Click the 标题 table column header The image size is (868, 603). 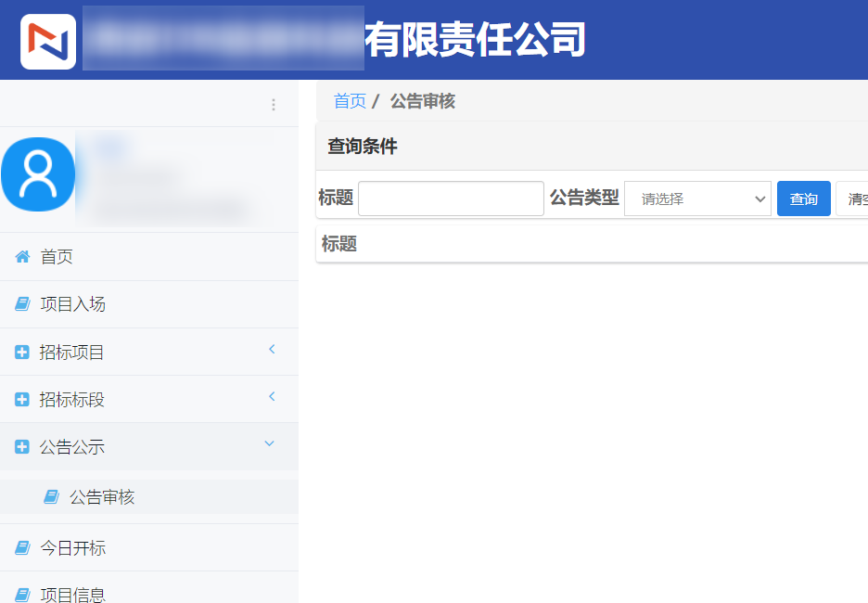coord(339,244)
